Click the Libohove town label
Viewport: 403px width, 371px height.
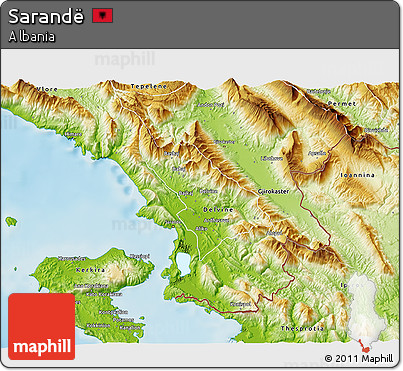click(272, 158)
